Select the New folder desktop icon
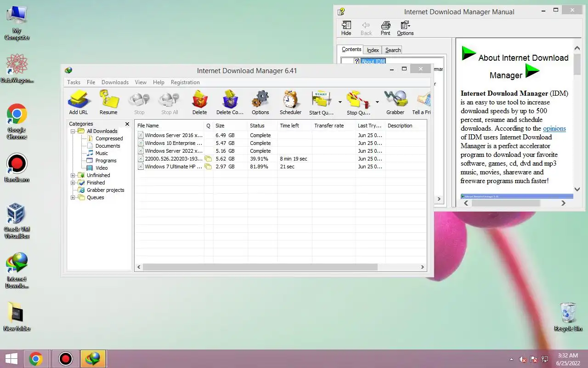 click(17, 316)
